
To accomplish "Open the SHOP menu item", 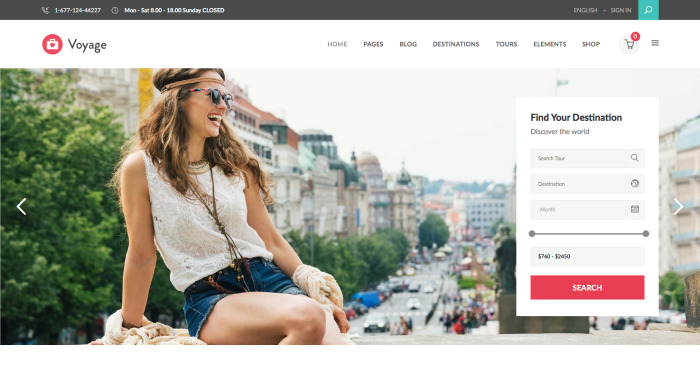I will tap(591, 44).
